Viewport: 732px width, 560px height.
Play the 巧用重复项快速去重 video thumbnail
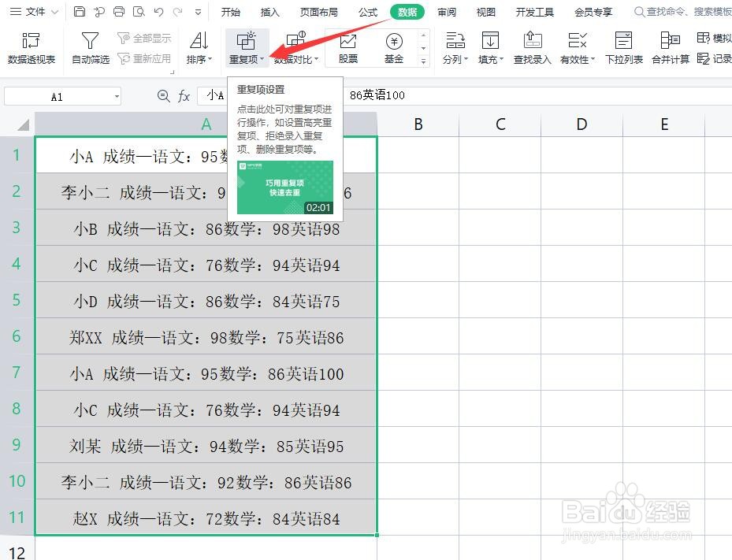284,187
